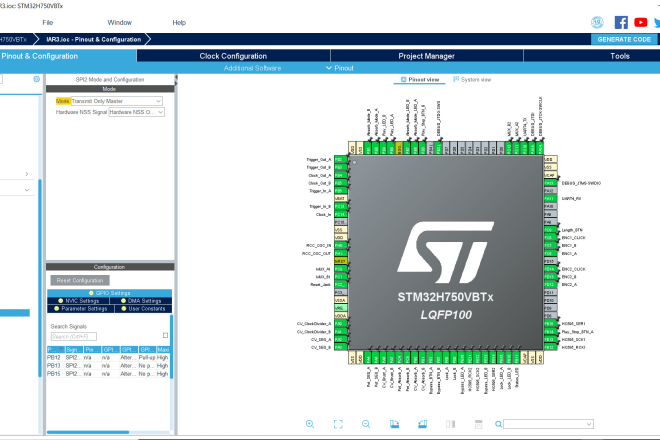Open the ST YouTube channel icon
Screen dimensions: 660x440
tap(641, 22)
